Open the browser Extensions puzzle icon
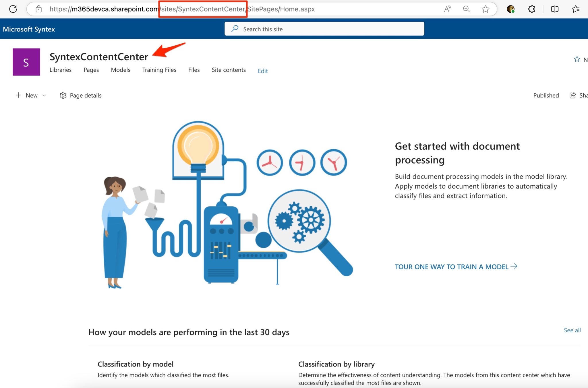This screenshot has height=388, width=588. coord(532,9)
